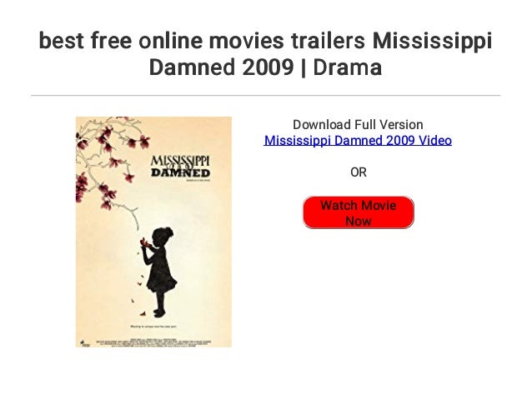Screen dimensions: 532x399
Task: Click the horizontal divider below the heading
Action: click(x=266, y=96)
